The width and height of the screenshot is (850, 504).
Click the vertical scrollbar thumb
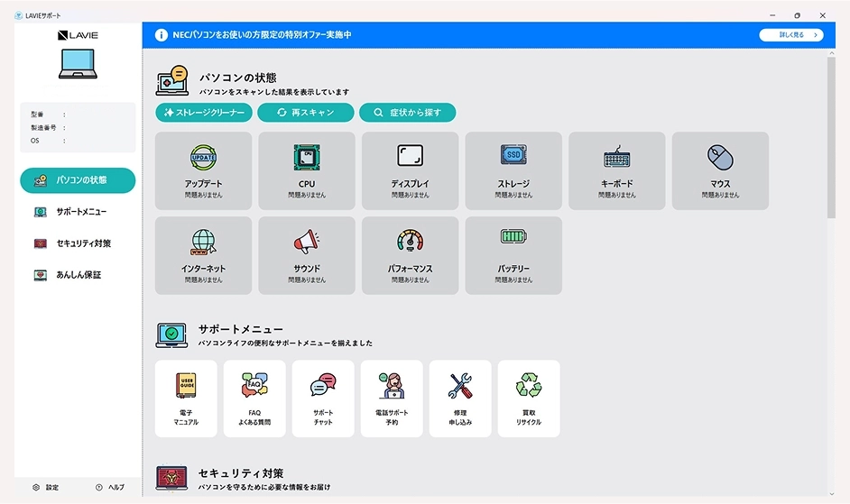coord(832,137)
